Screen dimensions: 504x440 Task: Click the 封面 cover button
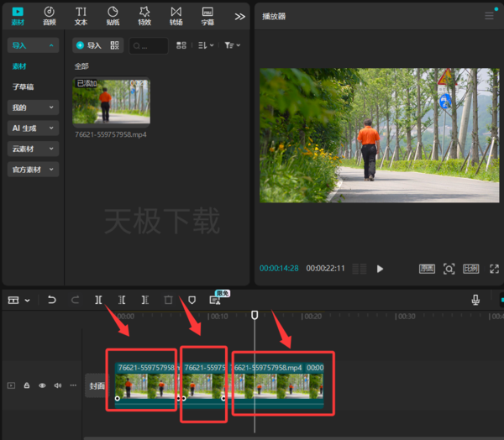tap(97, 385)
